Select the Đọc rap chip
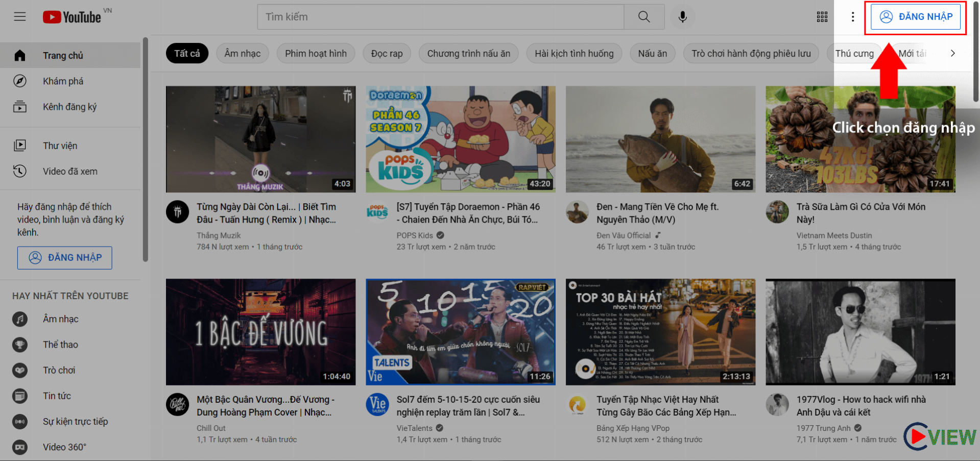This screenshot has height=461, width=980. point(387,54)
